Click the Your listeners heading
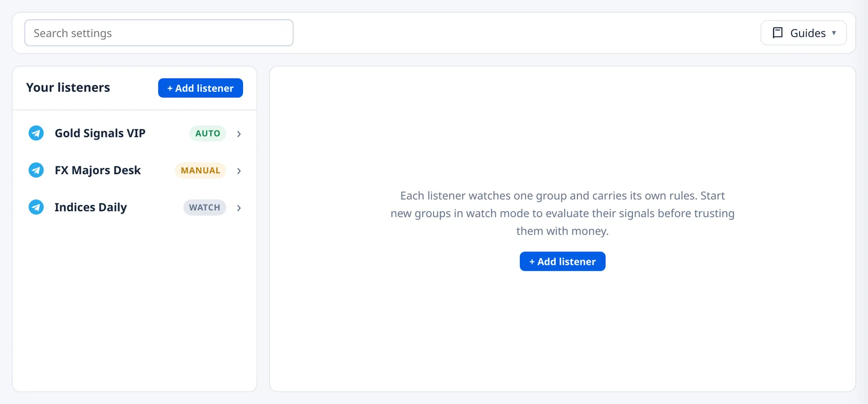 68,87
